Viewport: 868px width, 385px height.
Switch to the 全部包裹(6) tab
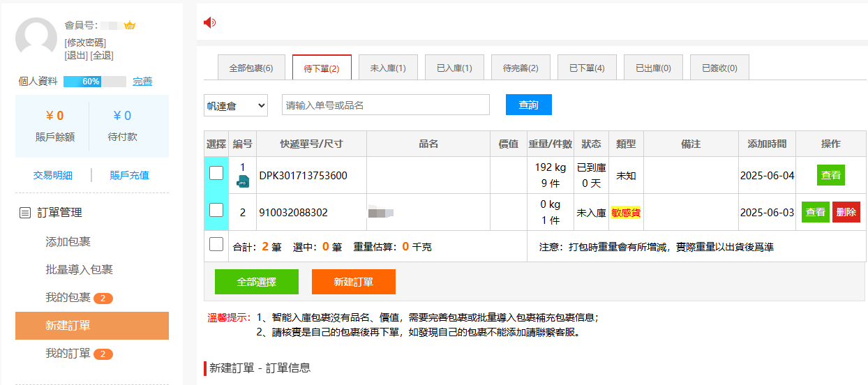[250, 68]
